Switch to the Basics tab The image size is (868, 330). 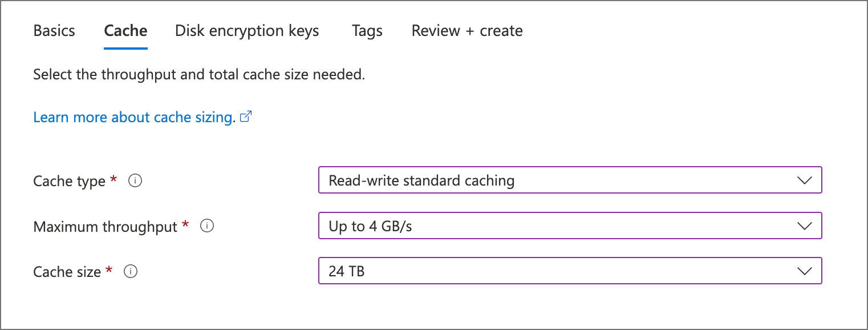(x=54, y=31)
